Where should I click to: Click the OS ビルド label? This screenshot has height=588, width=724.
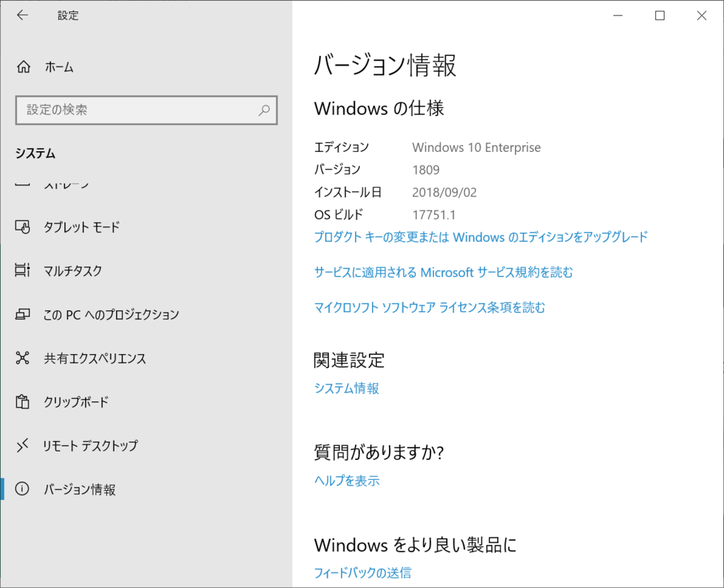339,215
